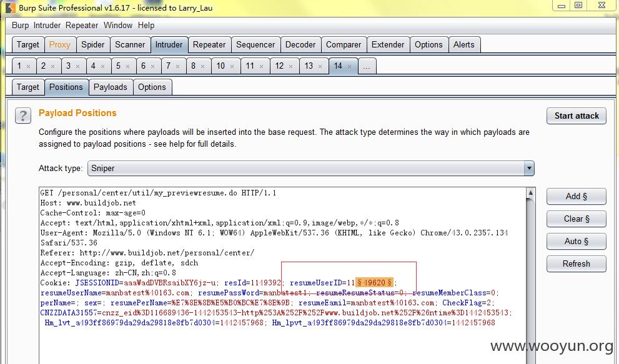The width and height of the screenshot is (619, 364).
Task: Open the Repeater menu
Action: [82, 25]
